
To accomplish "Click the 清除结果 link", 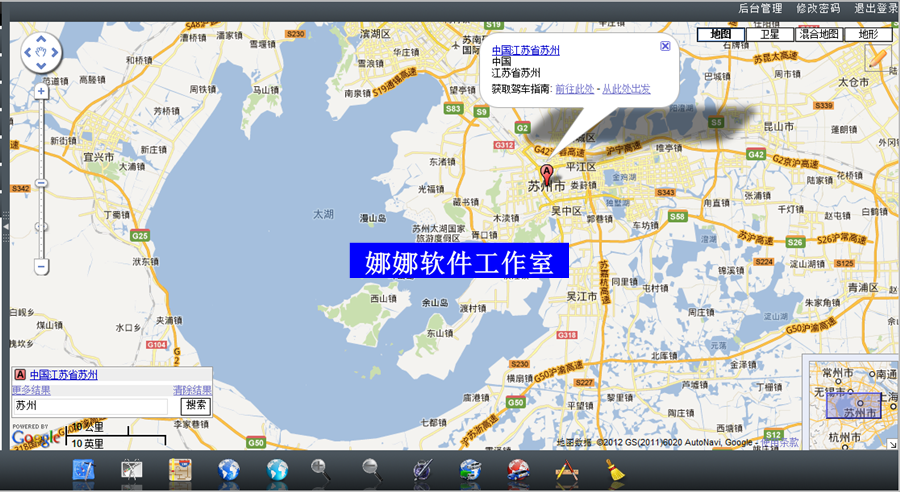I will pyautogui.click(x=192, y=390).
